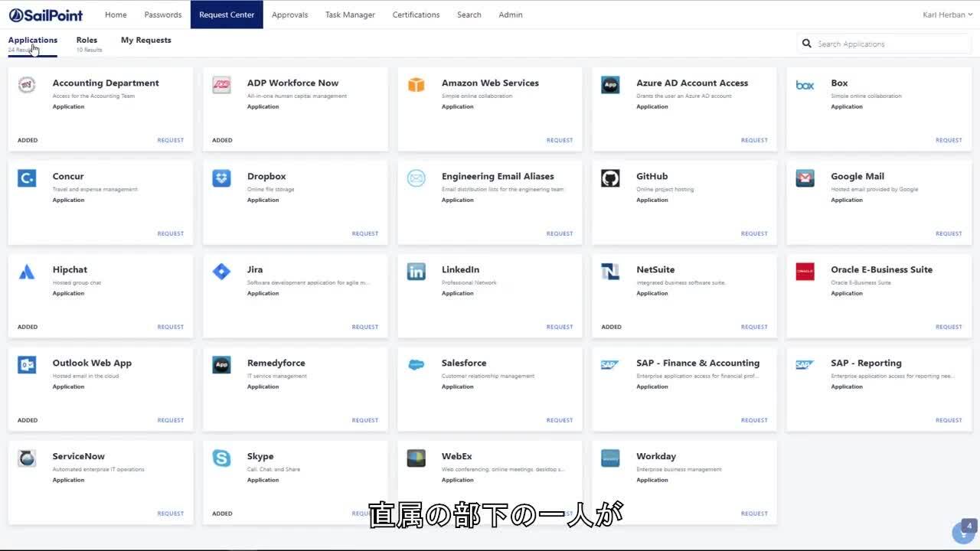This screenshot has width=980, height=551.
Task: Click the SailPoint logo
Action: click(45, 15)
